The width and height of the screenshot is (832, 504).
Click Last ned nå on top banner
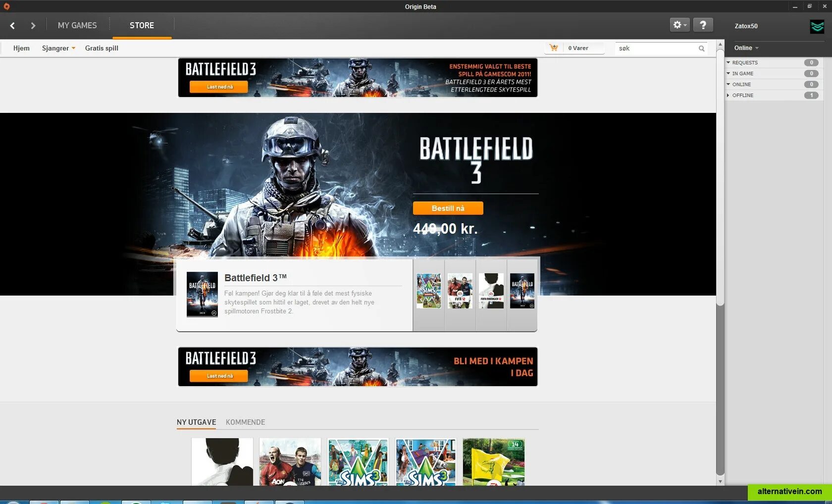click(219, 87)
